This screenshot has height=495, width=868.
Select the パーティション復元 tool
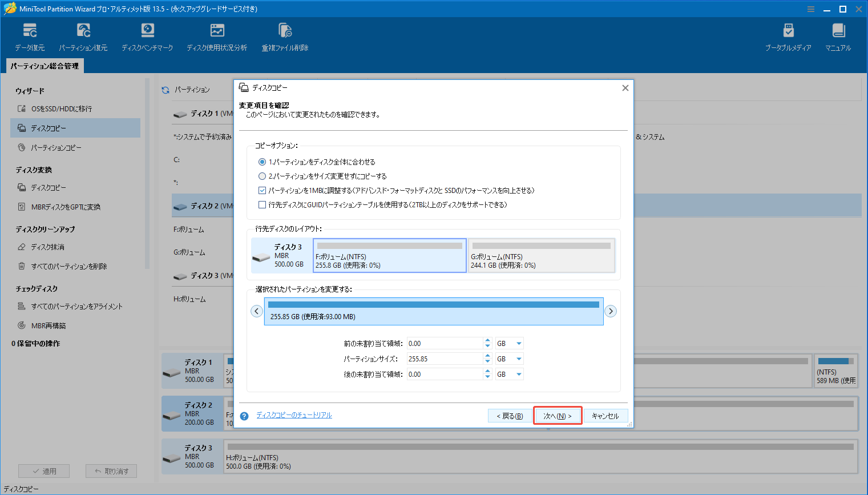pyautogui.click(x=83, y=35)
